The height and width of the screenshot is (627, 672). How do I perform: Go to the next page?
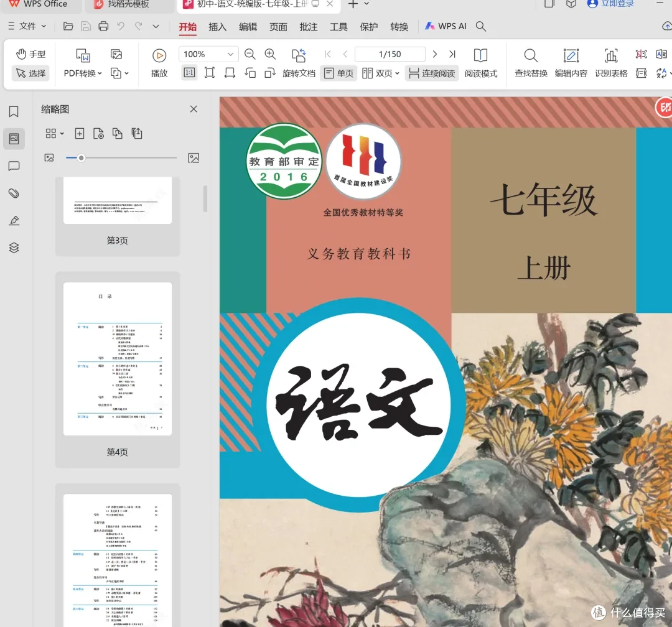[434, 54]
